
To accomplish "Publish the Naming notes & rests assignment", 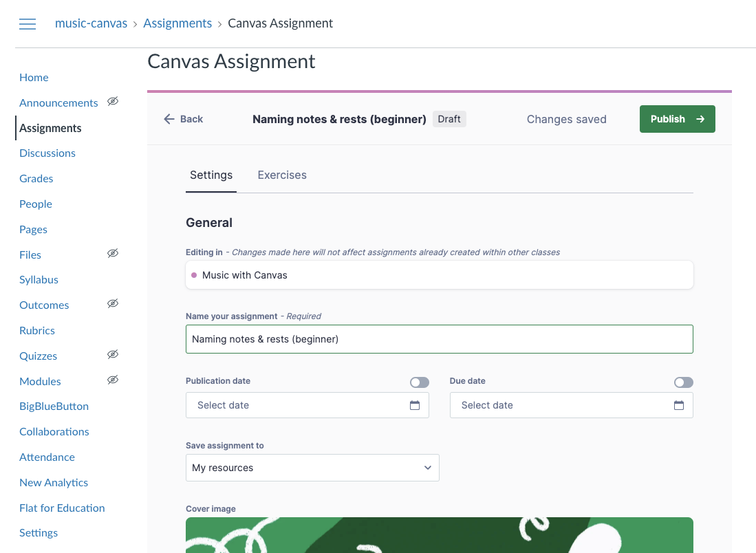I will [x=677, y=118].
